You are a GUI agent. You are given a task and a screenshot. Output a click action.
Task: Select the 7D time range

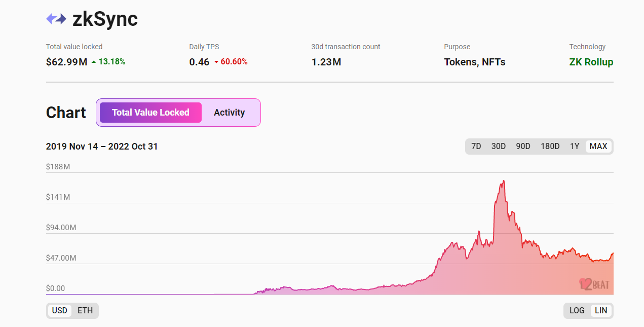[476, 147]
